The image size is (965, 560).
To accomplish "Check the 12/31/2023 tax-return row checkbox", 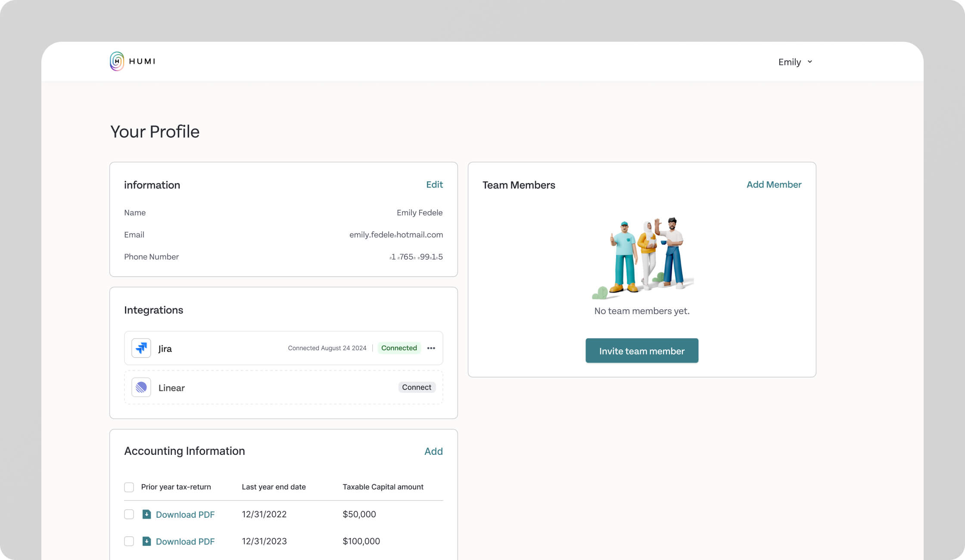I will click(129, 541).
